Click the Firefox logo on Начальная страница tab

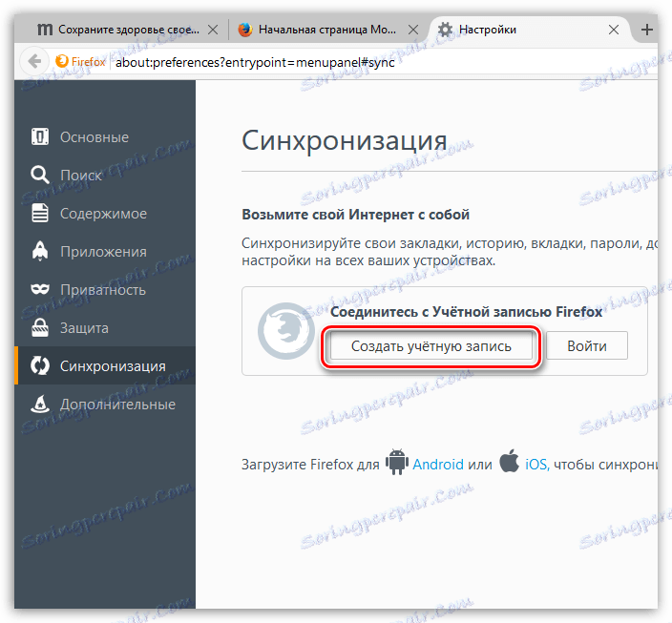(x=245, y=30)
